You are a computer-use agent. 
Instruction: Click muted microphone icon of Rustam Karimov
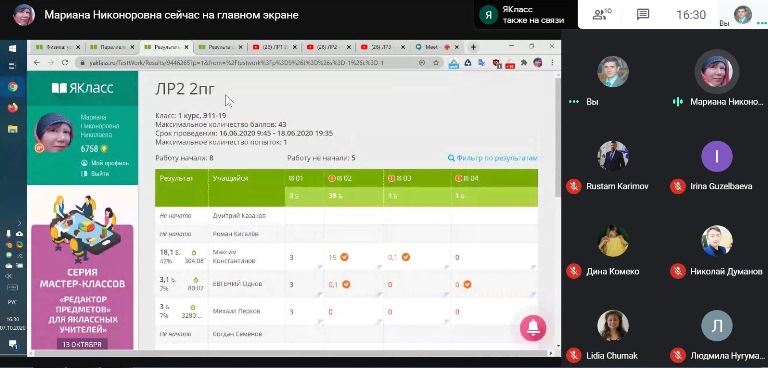click(x=574, y=187)
